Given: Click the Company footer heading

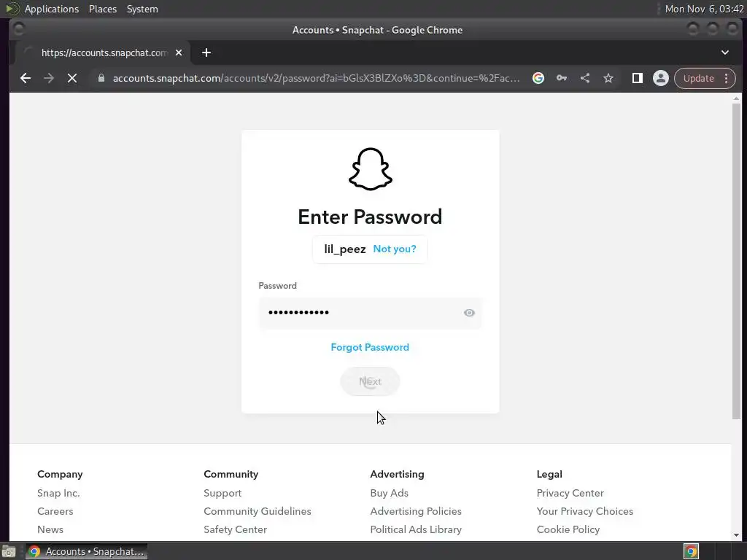Looking at the screenshot, I should (60, 474).
